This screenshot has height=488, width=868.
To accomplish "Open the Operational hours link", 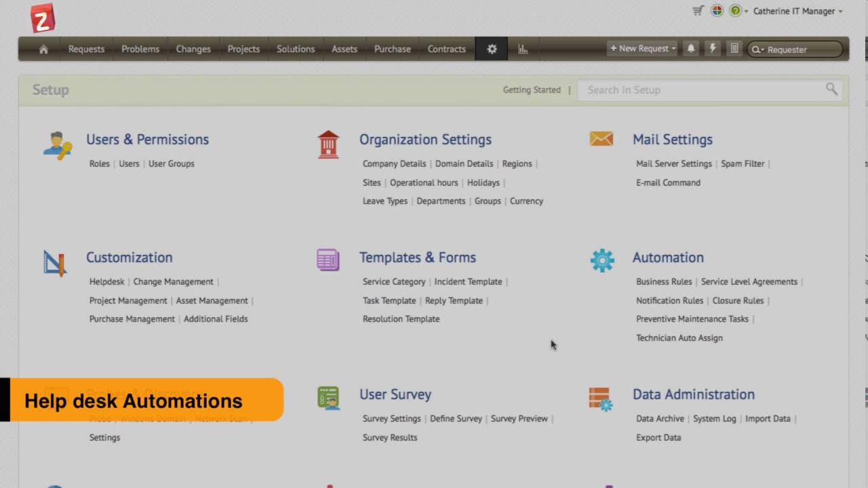I will tap(424, 182).
